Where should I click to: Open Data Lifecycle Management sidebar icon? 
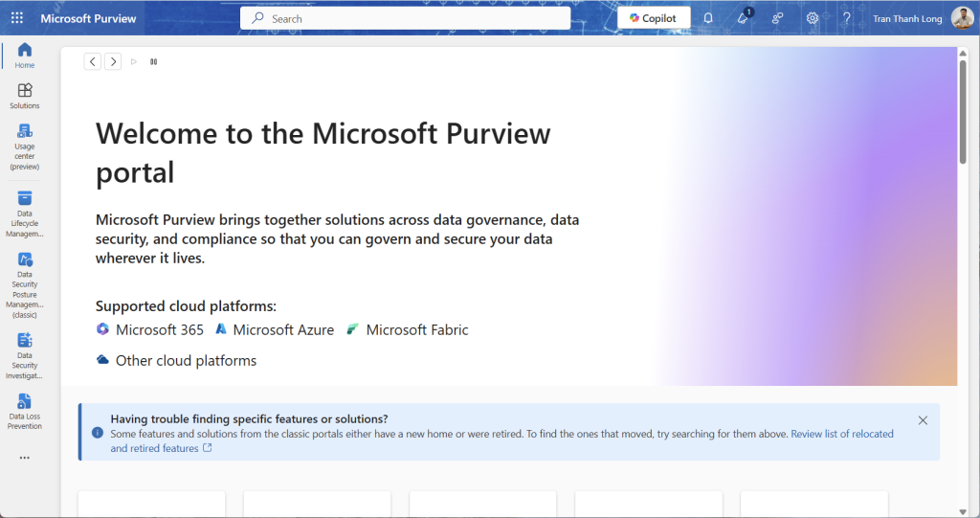[x=25, y=213]
